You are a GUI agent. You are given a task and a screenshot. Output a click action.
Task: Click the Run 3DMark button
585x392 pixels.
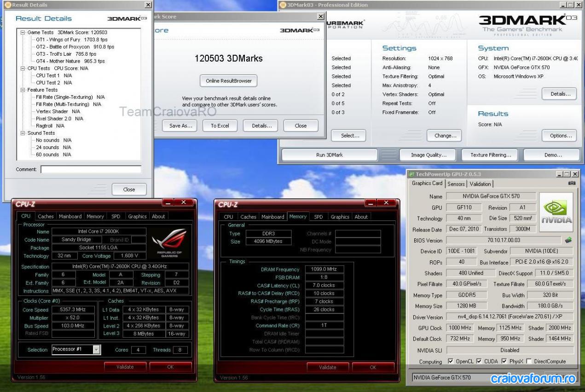(330, 155)
